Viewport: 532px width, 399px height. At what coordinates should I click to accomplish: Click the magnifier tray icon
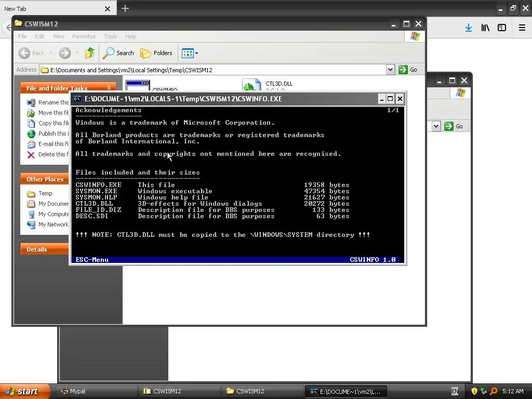494,391
